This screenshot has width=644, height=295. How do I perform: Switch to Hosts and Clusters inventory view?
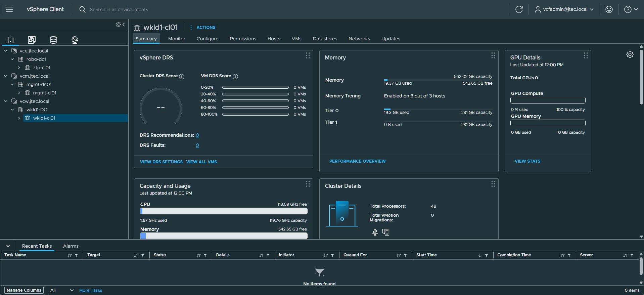pos(10,40)
